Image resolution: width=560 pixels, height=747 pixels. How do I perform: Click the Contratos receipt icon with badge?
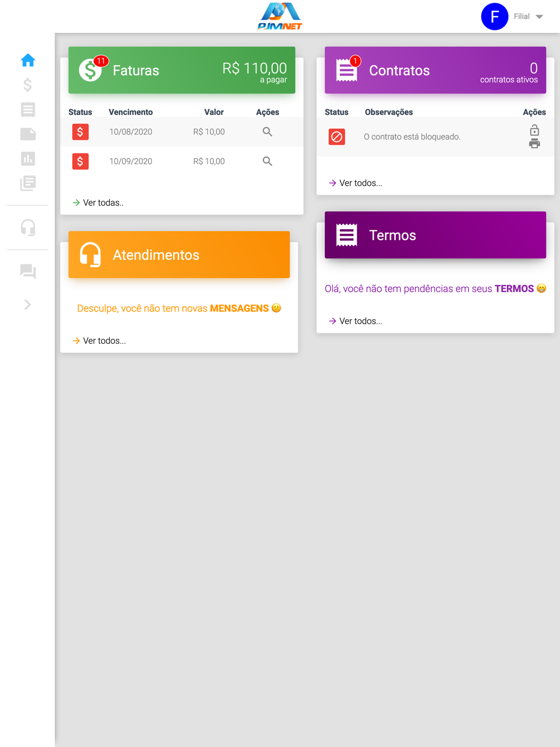[347, 69]
